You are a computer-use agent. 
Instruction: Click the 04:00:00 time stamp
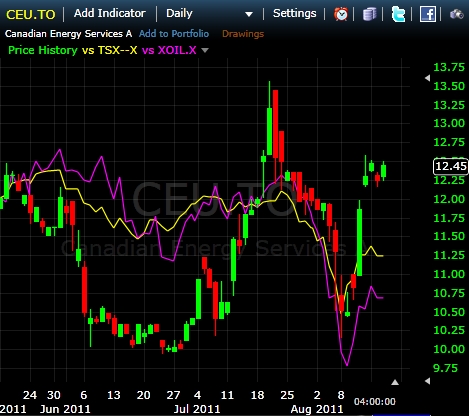coord(375,401)
